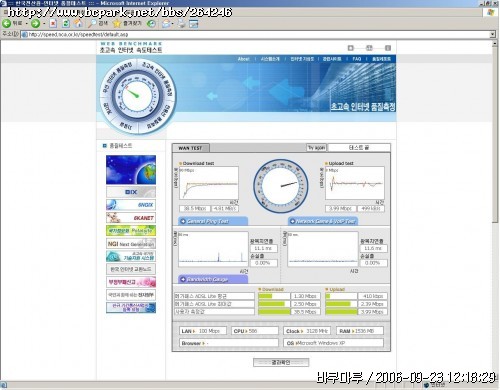This screenshot has width=500, height=390.
Task: Click the 6KANET banner in sidebar
Action: coord(131,218)
